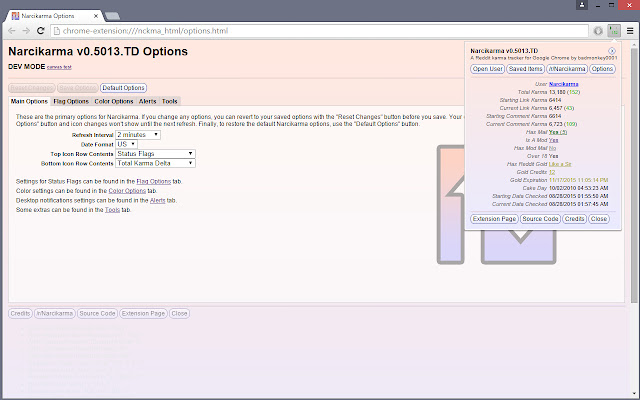This screenshot has width=640, height=400.
Task: Click page-bottom /r/Narcikarma button
Action: [55, 313]
